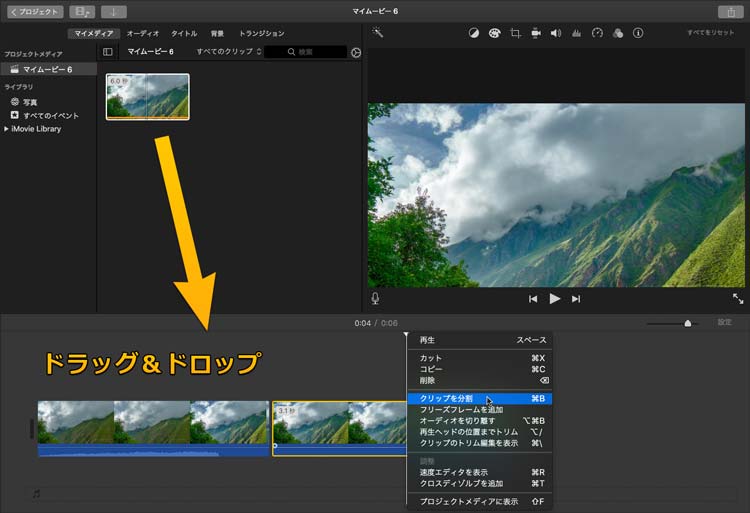The width and height of the screenshot is (750, 513).
Task: Click the media import down-arrow button
Action: point(113,12)
